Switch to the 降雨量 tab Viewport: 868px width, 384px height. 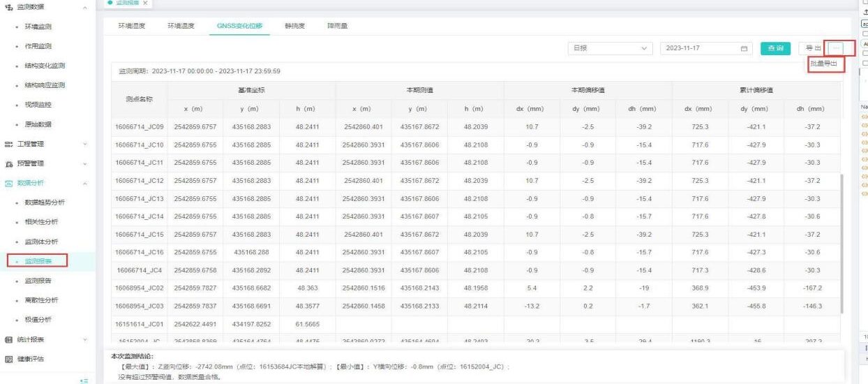click(x=338, y=26)
